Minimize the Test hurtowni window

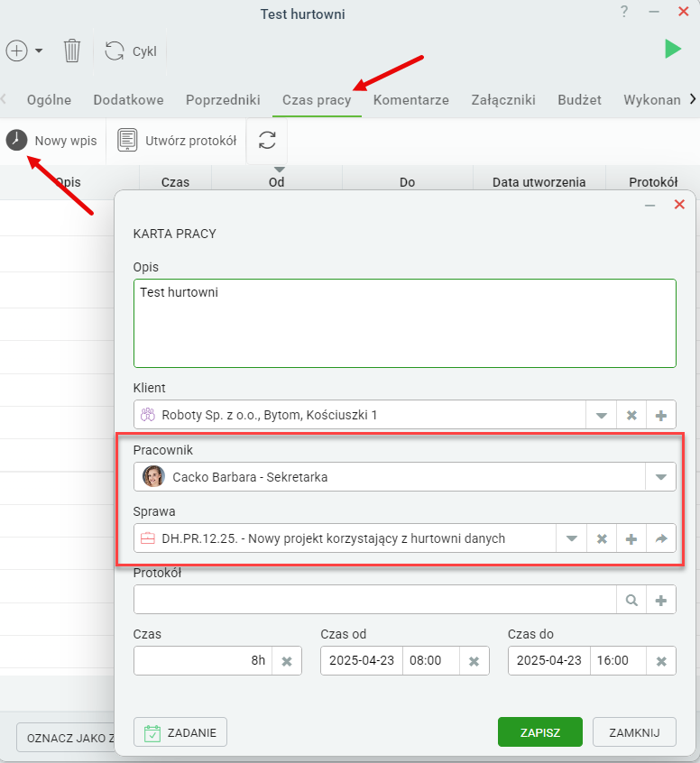(x=654, y=12)
